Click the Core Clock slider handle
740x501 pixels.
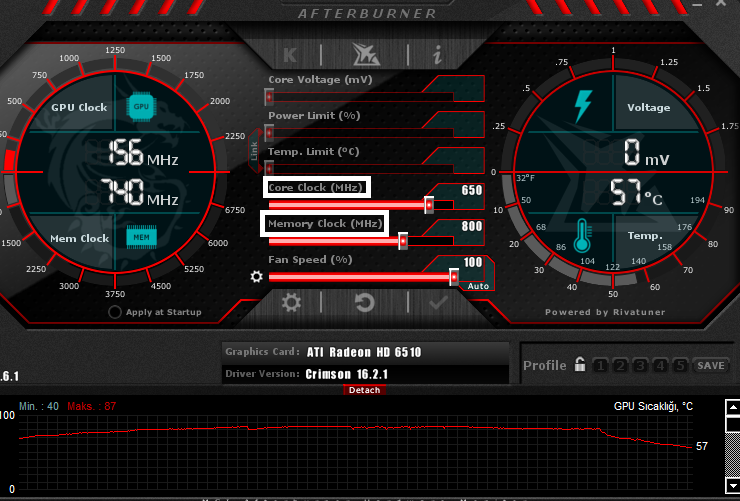click(x=429, y=205)
